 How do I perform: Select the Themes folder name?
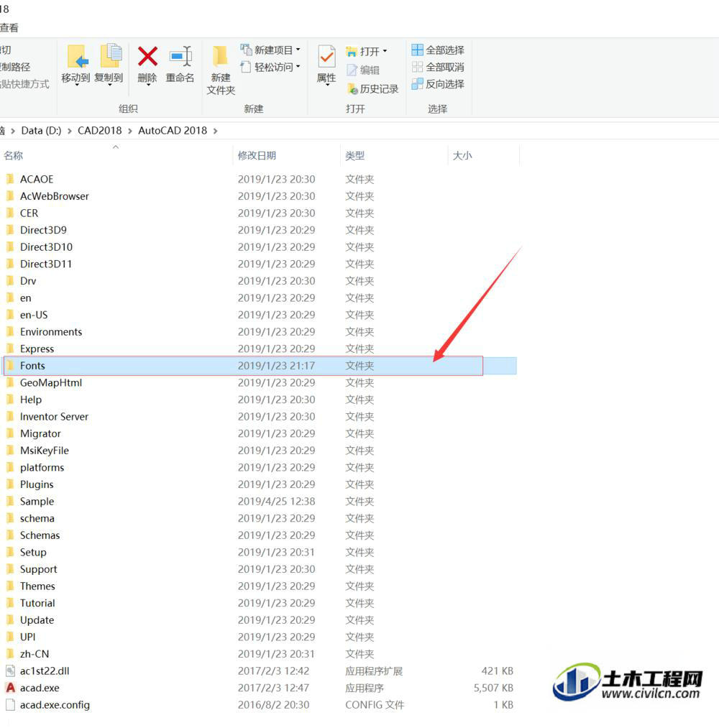(37, 586)
